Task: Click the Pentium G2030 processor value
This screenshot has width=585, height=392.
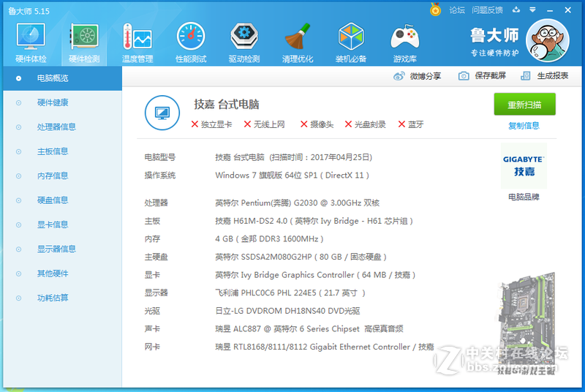Action: [x=298, y=203]
